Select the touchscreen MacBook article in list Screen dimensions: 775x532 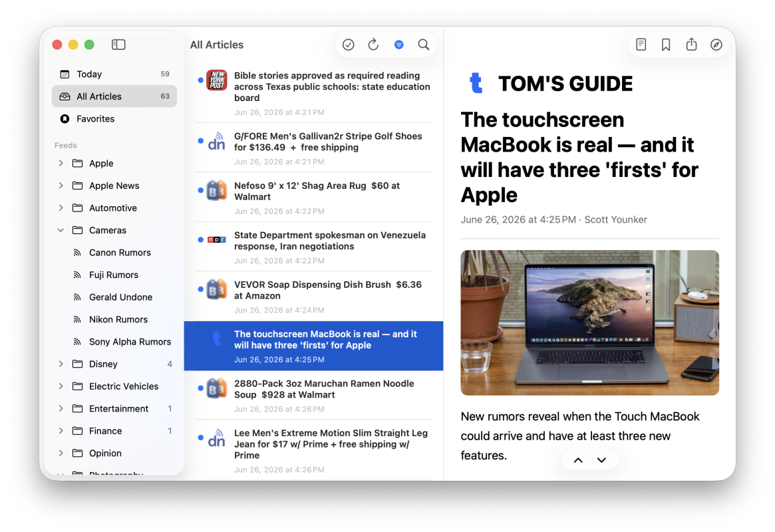pos(313,346)
